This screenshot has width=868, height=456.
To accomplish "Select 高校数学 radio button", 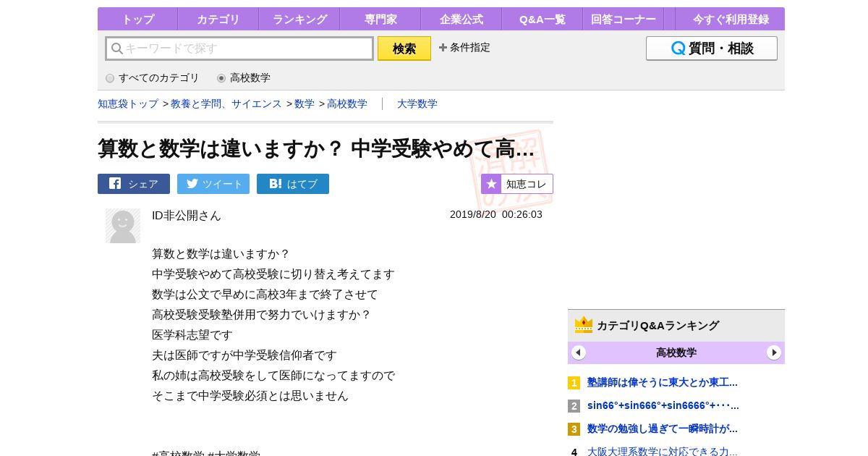I will coord(221,78).
